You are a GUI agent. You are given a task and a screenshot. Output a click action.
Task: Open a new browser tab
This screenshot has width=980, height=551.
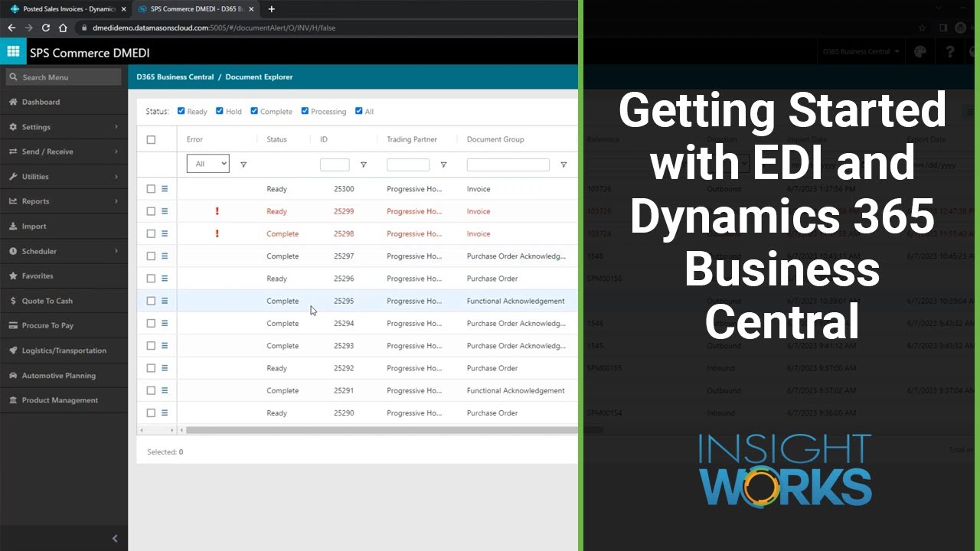(271, 9)
